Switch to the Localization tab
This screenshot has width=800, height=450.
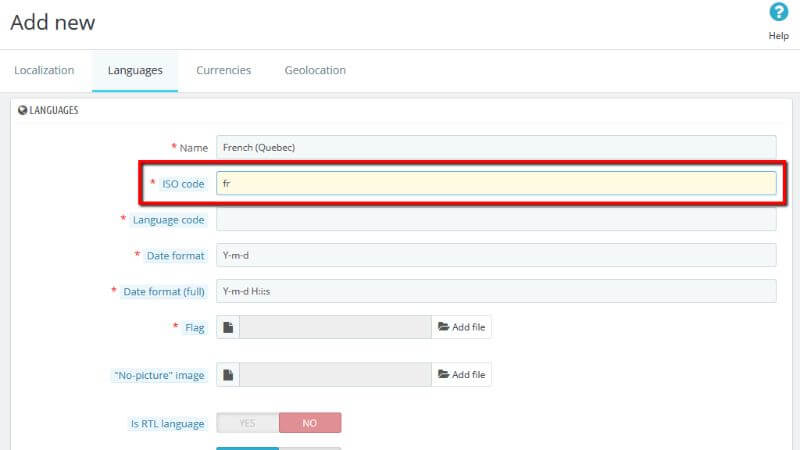pyautogui.click(x=44, y=70)
